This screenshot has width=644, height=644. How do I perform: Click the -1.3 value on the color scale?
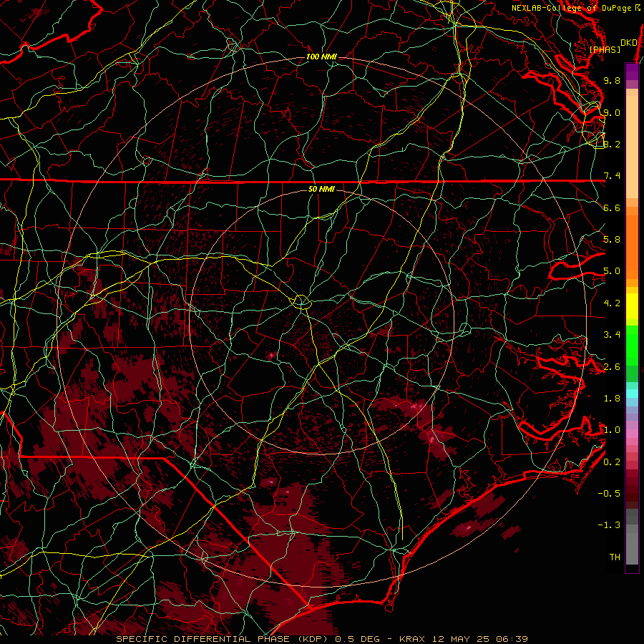[x=609, y=525]
